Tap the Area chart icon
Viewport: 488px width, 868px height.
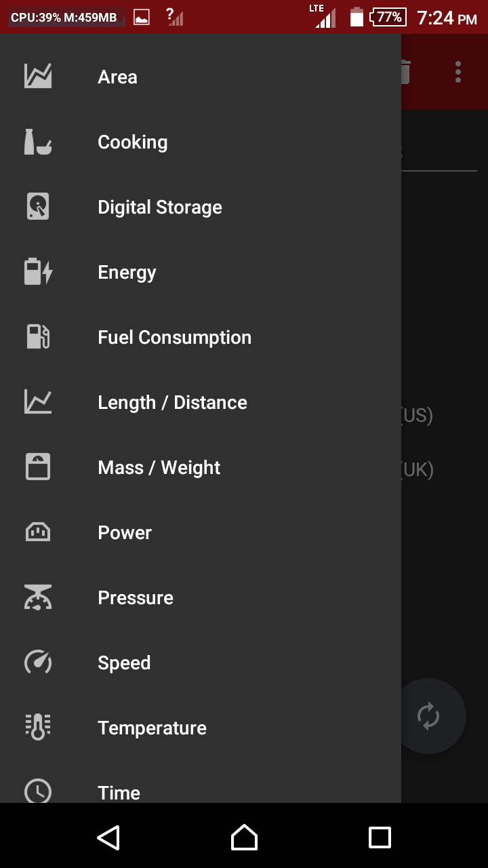(38, 77)
